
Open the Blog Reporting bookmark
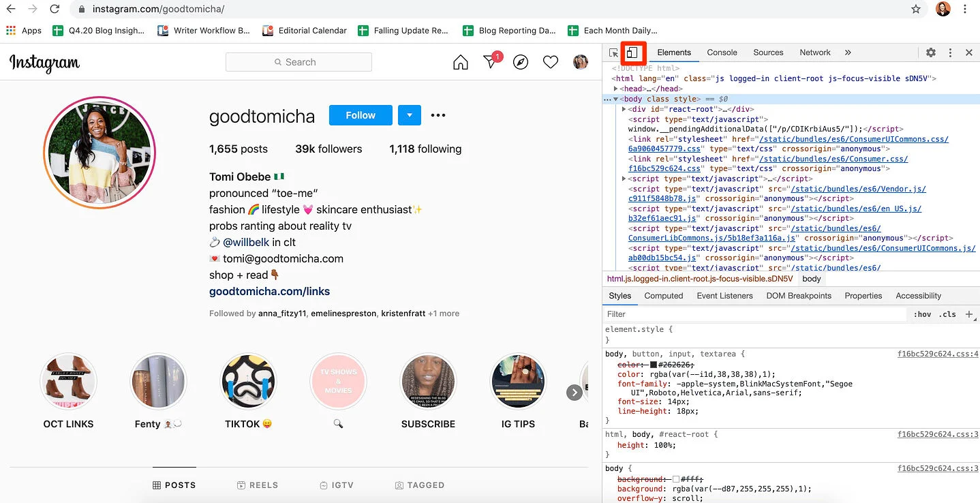pyautogui.click(x=509, y=30)
